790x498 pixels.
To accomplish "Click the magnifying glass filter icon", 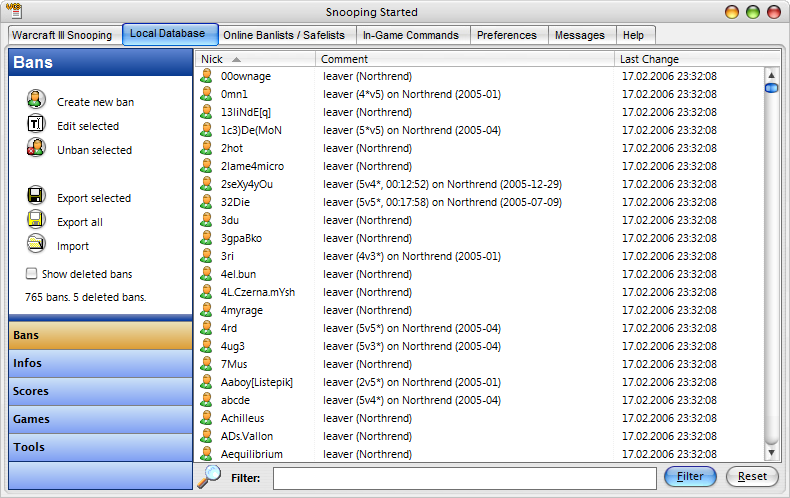I will click(x=209, y=476).
